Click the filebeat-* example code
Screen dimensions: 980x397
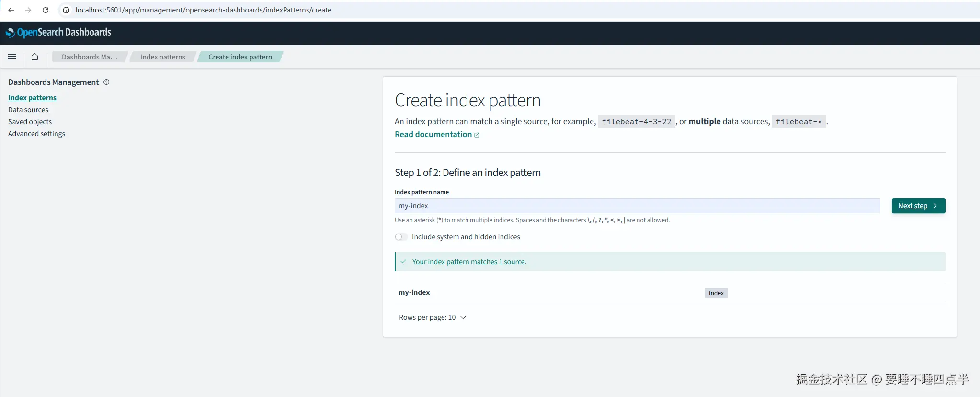point(798,122)
